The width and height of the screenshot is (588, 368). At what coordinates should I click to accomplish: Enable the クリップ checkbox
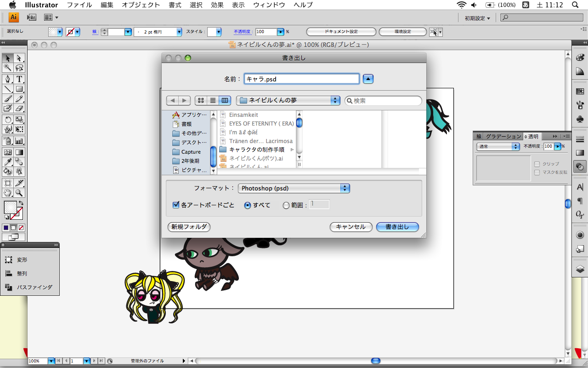(537, 164)
